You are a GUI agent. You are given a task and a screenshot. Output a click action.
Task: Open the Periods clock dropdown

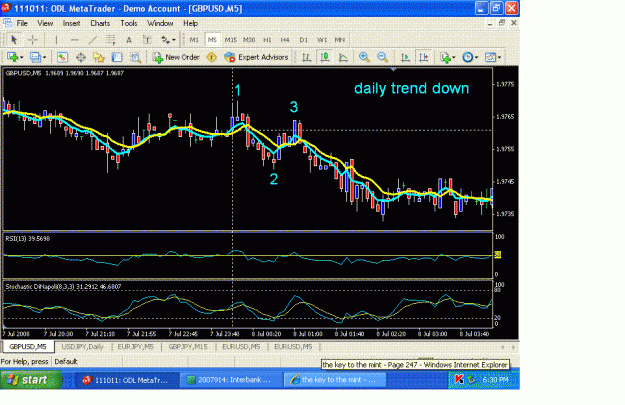pos(470,57)
